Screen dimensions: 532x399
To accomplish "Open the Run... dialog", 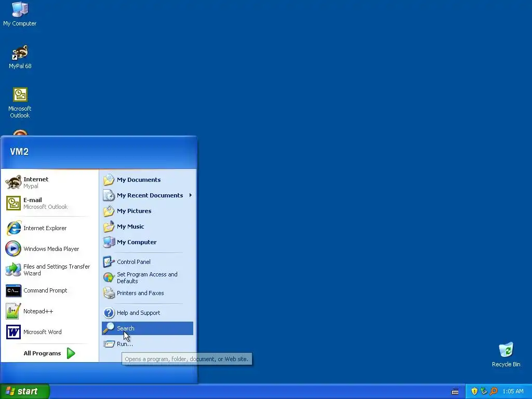I will click(x=148, y=344).
